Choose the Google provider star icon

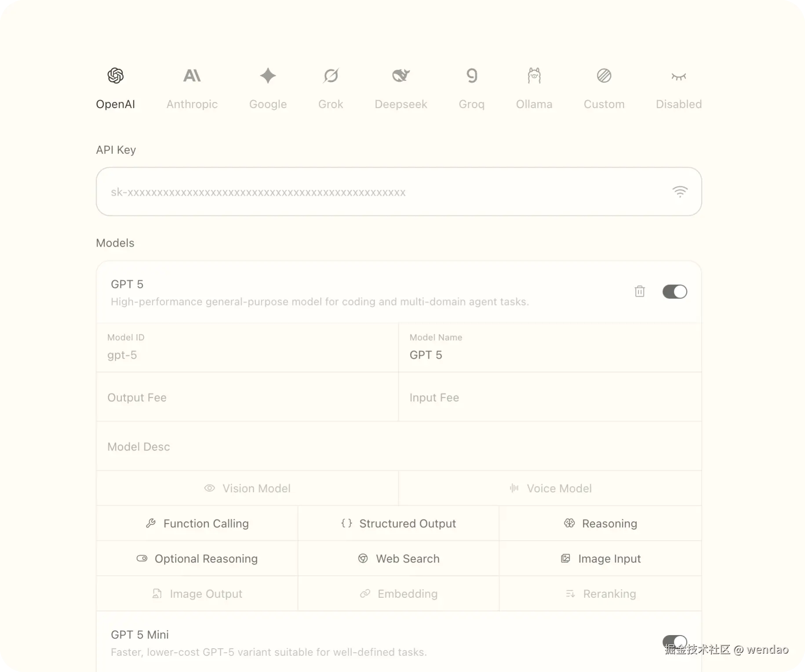[268, 76]
